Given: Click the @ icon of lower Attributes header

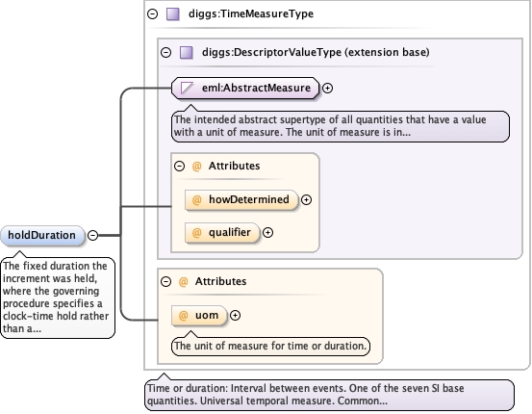Looking at the screenshot, I should pos(183,281).
